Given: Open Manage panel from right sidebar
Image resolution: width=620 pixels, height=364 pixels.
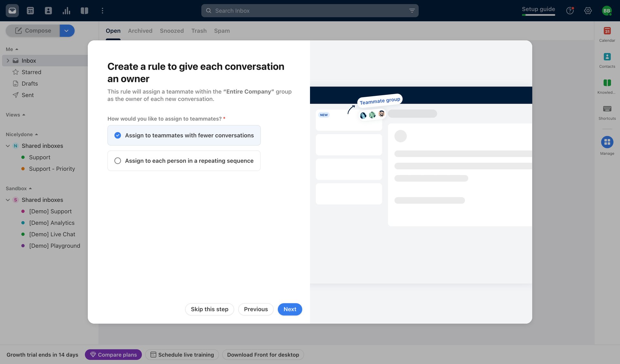Looking at the screenshot, I should pos(607,142).
